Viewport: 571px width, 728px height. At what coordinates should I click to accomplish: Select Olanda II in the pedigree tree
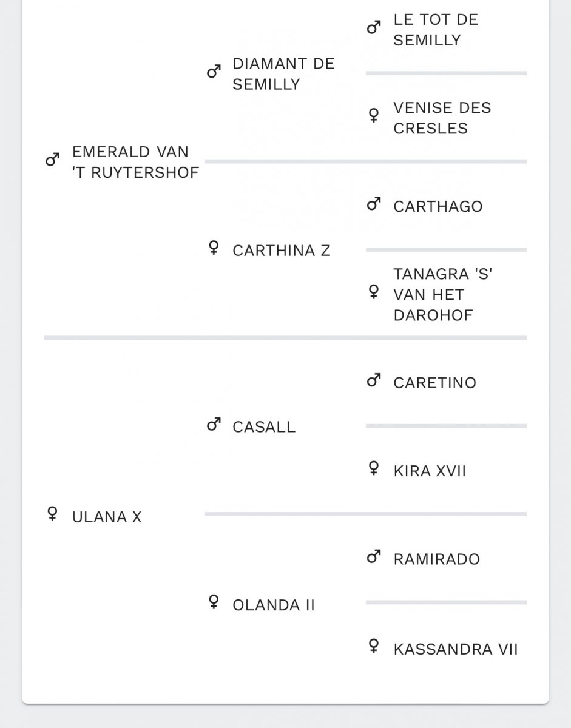(274, 605)
